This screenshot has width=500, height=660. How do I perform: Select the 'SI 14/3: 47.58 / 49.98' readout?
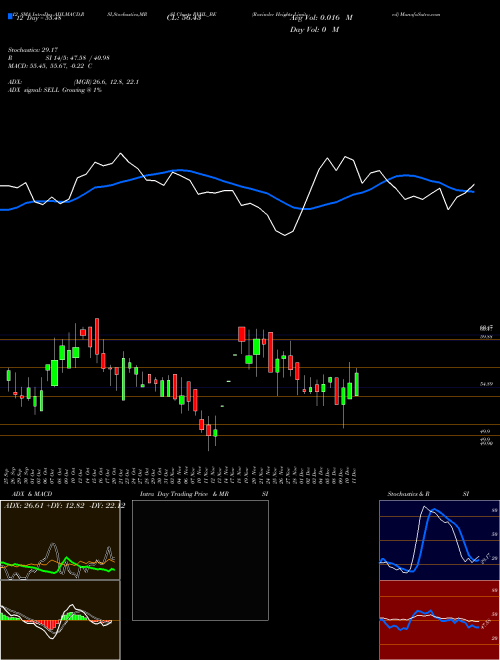click(x=78, y=58)
